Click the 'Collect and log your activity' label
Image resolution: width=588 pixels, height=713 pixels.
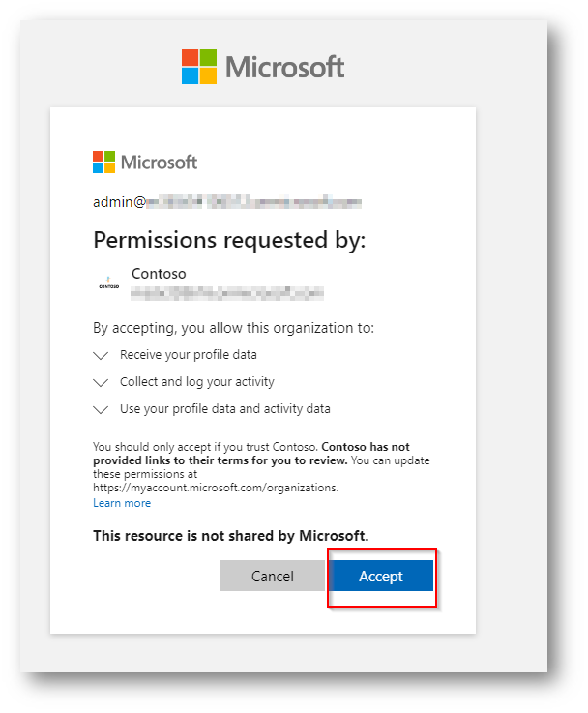(196, 382)
